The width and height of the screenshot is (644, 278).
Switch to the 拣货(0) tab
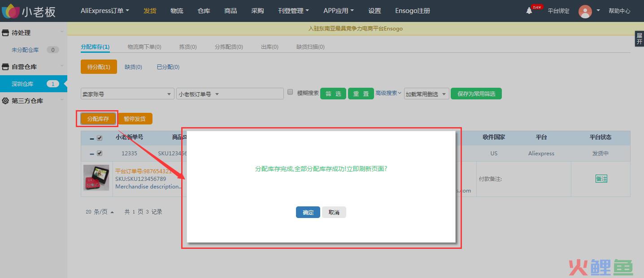(188, 47)
